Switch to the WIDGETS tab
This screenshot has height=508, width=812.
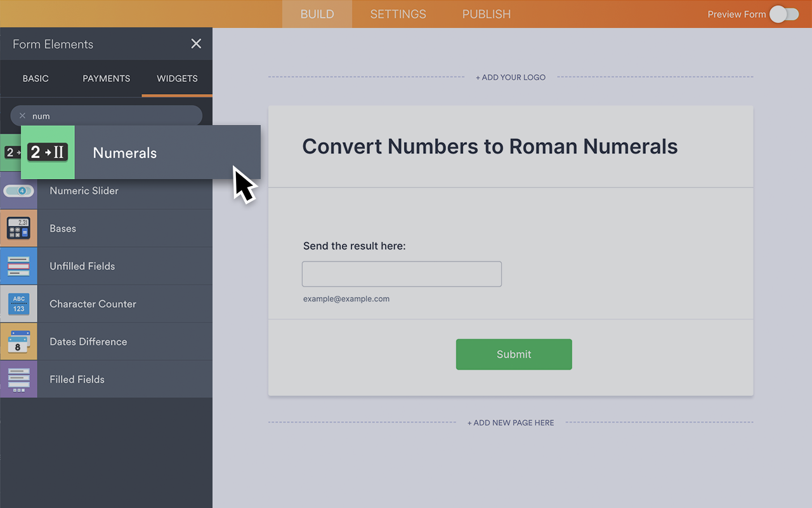point(176,78)
